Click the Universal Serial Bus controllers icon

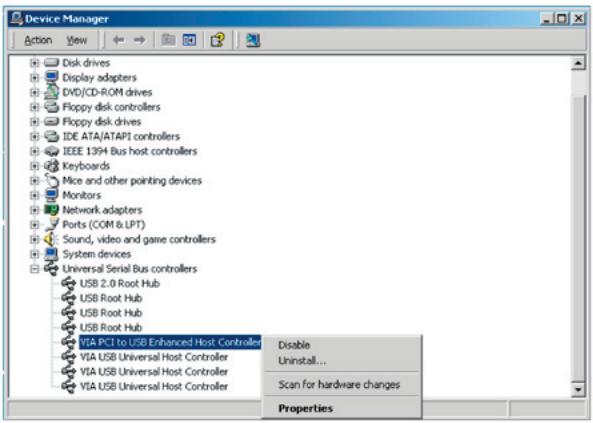(51, 269)
